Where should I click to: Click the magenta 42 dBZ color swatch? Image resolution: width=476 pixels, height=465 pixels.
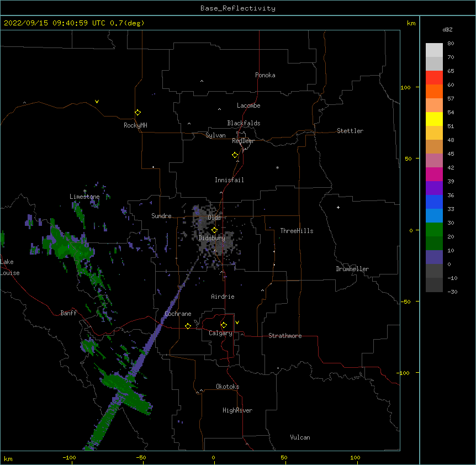tap(434, 174)
